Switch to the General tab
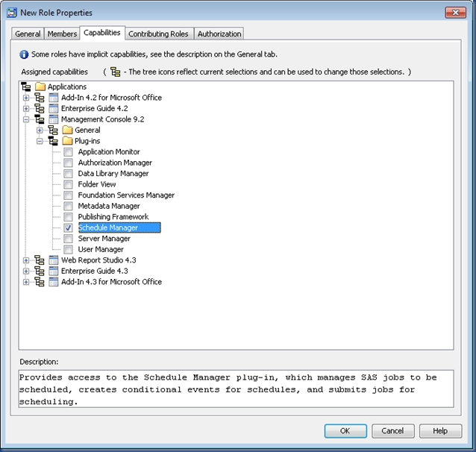The width and height of the screenshot is (476, 452). 28,34
